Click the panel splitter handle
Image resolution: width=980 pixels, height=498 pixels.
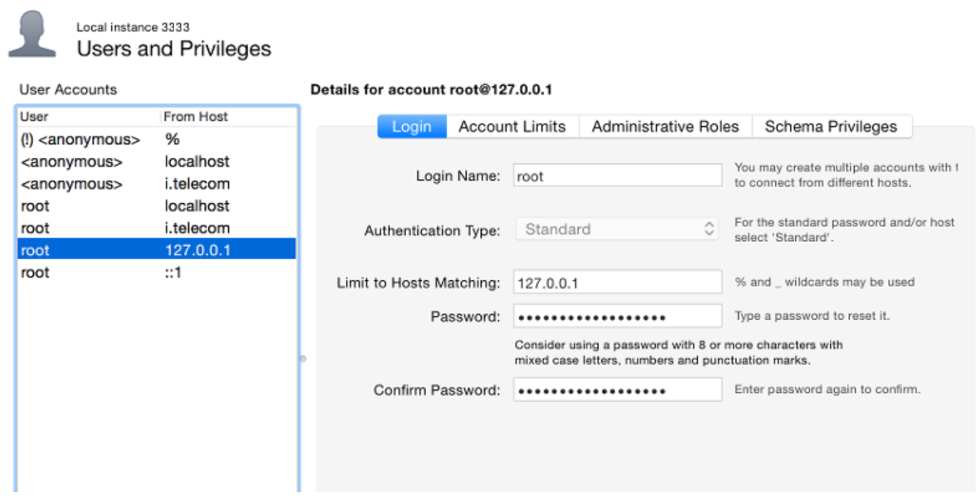click(303, 359)
